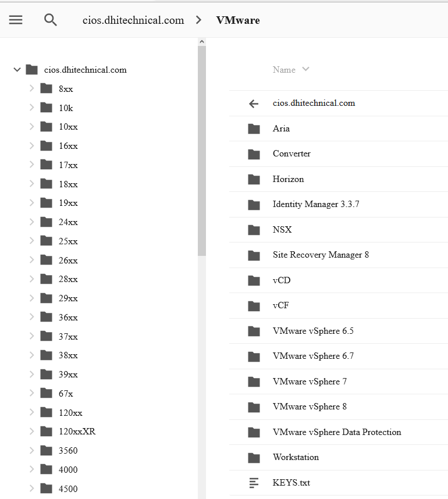Screen dimensions: 448x499
Task: Expand the 120xxXR tree folder
Action: [31, 431]
